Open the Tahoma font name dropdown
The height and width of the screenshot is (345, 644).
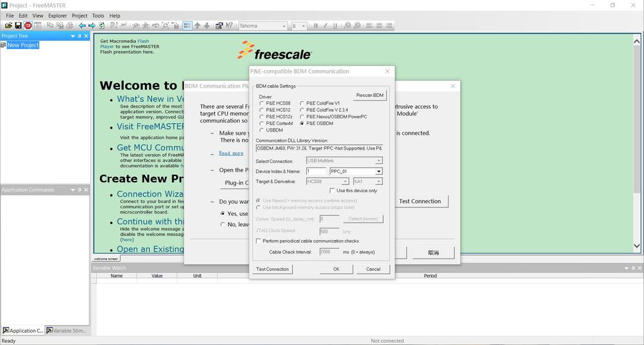[x=284, y=26]
